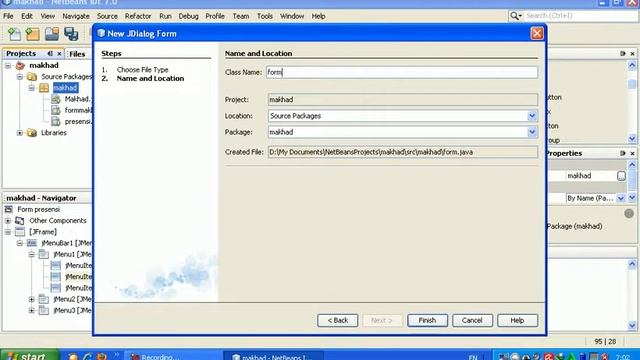Click the Libraries folder icon
The height and width of the screenshot is (360, 640).
coord(32,133)
